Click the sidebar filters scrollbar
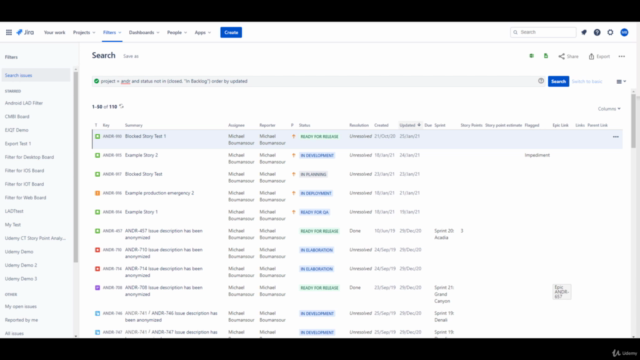The height and width of the screenshot is (360, 640). (76, 167)
